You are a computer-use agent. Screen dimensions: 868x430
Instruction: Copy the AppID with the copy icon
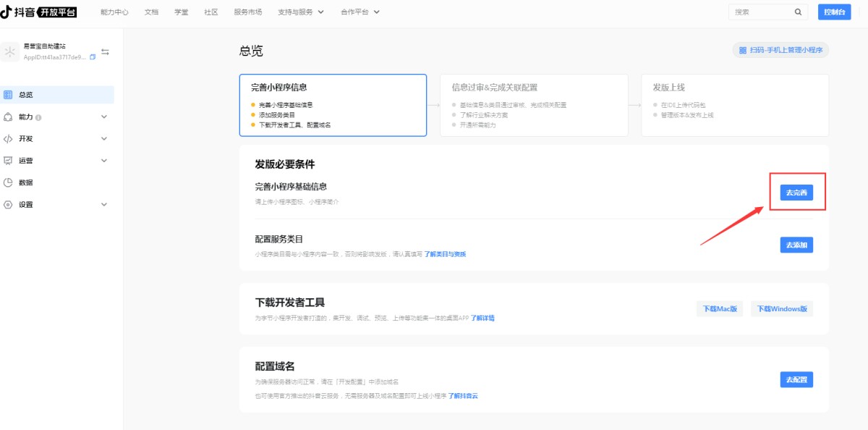click(93, 56)
